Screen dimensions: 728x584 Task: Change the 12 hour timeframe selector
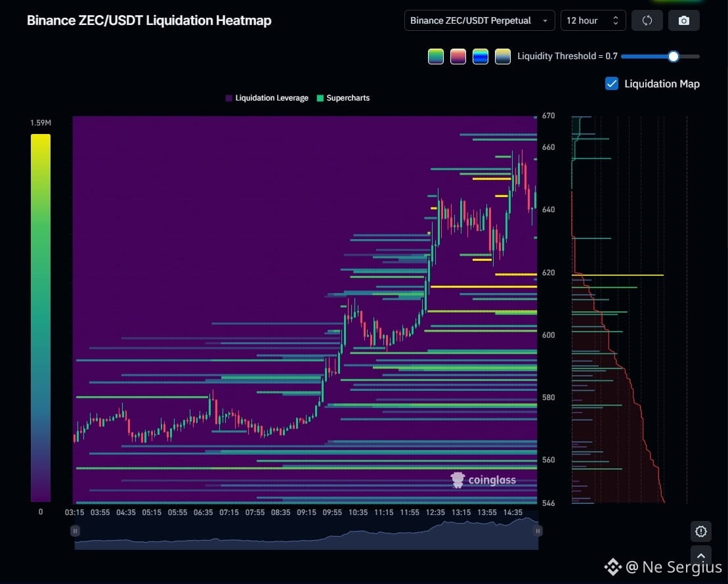click(x=593, y=20)
